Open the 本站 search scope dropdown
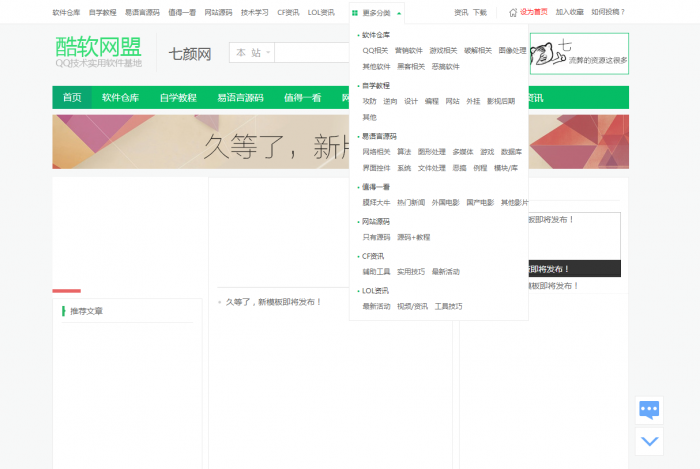Screen dimensions: 700x469 click(251, 53)
